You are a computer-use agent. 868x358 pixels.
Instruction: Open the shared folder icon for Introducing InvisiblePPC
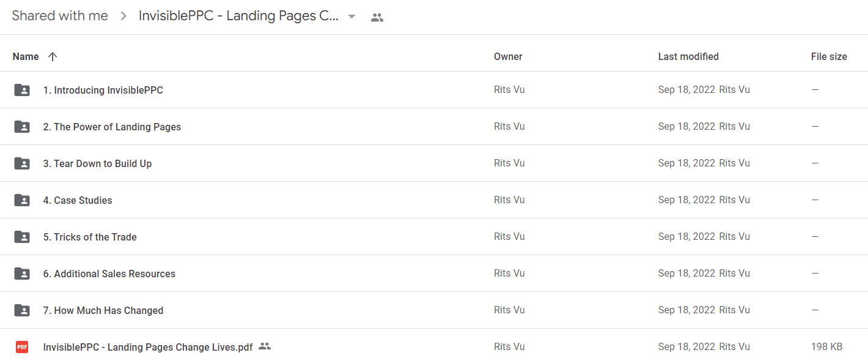click(22, 90)
